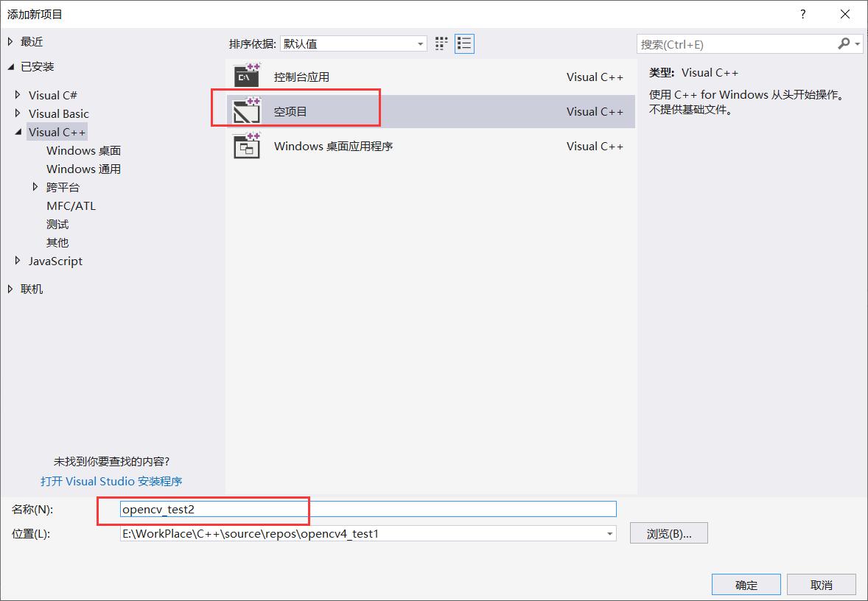Viewport: 868px width, 601px height.
Task: Click the 浏览(B)... button
Action: point(669,533)
